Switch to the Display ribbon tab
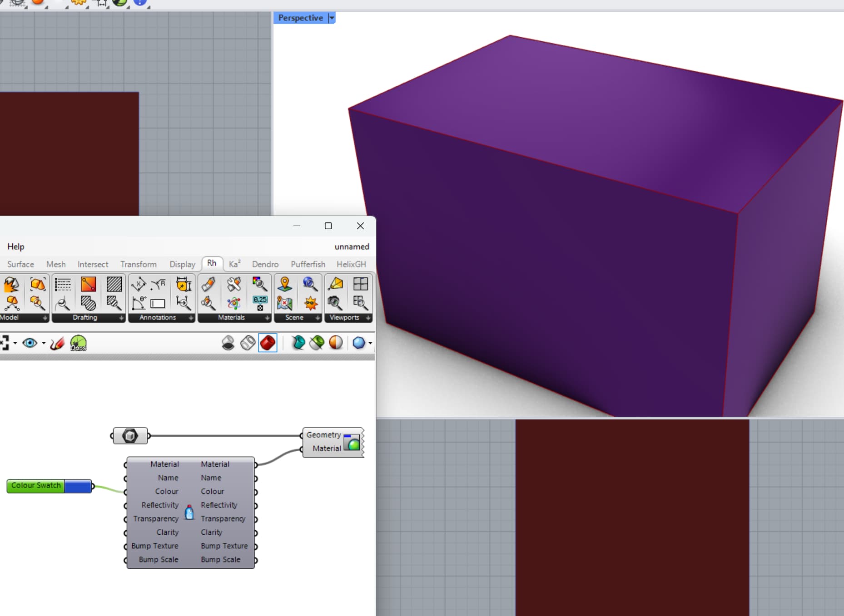 tap(182, 264)
